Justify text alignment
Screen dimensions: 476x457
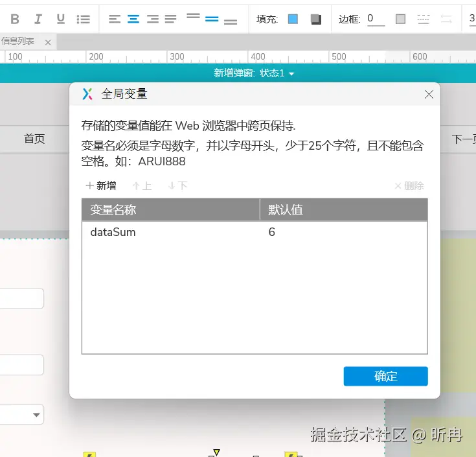(x=170, y=19)
